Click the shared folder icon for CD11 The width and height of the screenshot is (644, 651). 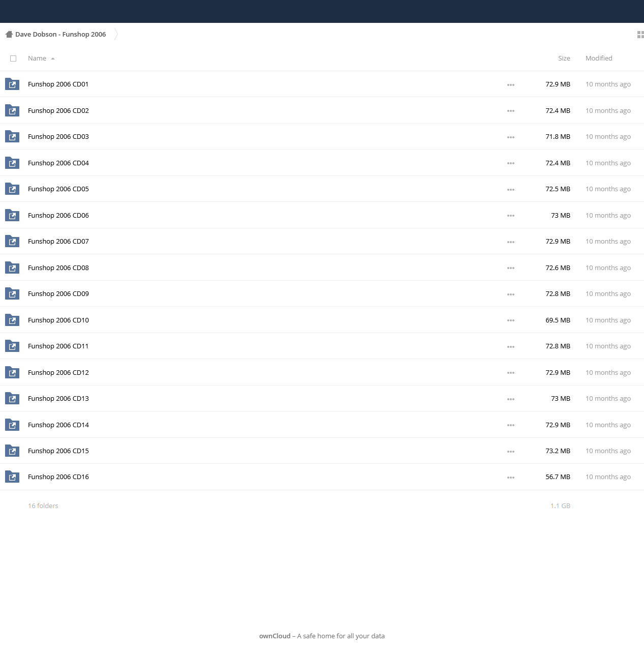(x=12, y=346)
